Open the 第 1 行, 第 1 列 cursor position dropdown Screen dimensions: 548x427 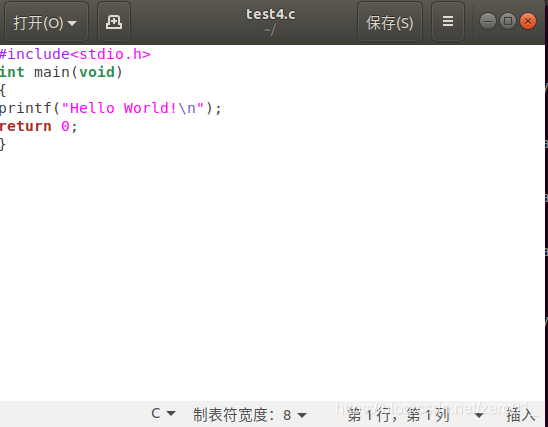click(416, 415)
